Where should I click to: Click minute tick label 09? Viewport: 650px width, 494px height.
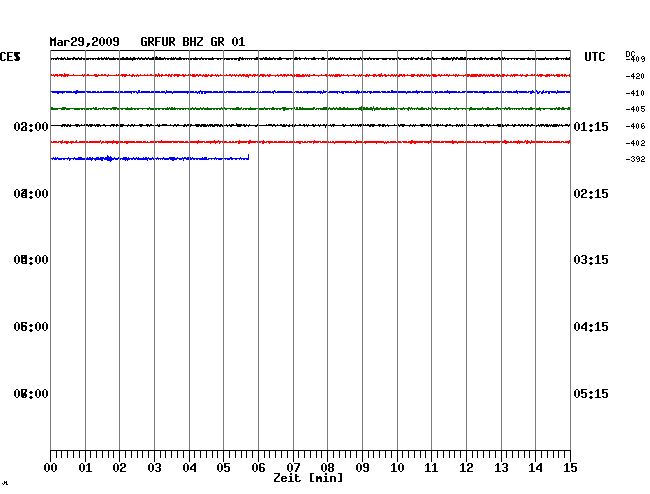coord(362,468)
